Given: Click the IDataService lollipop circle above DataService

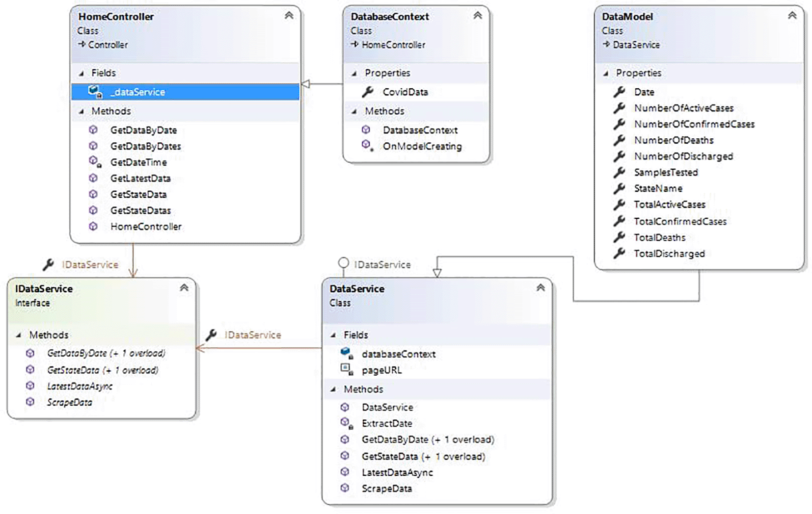Looking at the screenshot, I should (344, 263).
